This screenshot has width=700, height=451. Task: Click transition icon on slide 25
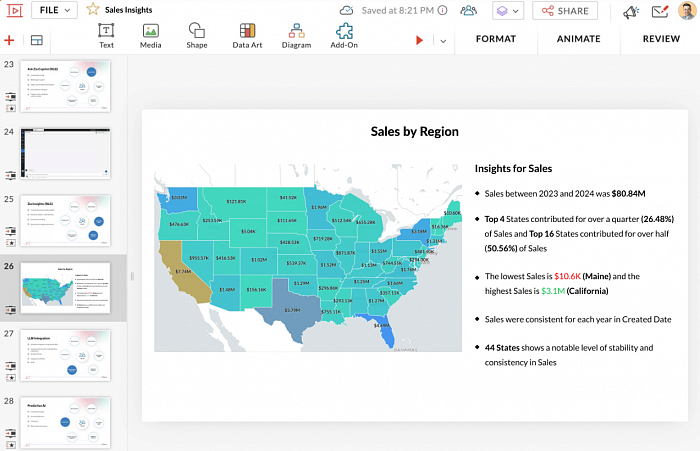point(10,231)
